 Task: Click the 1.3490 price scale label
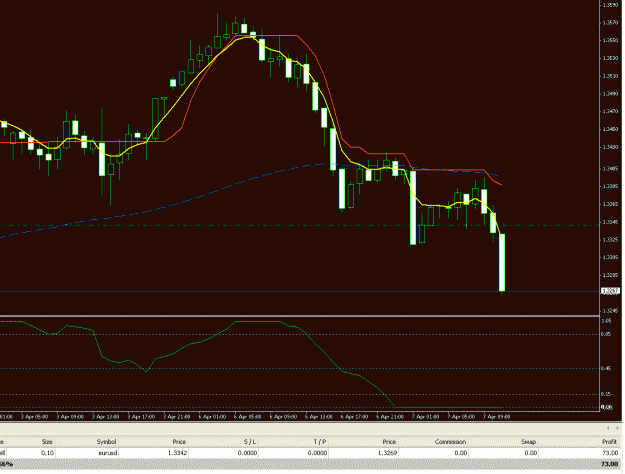pos(610,94)
